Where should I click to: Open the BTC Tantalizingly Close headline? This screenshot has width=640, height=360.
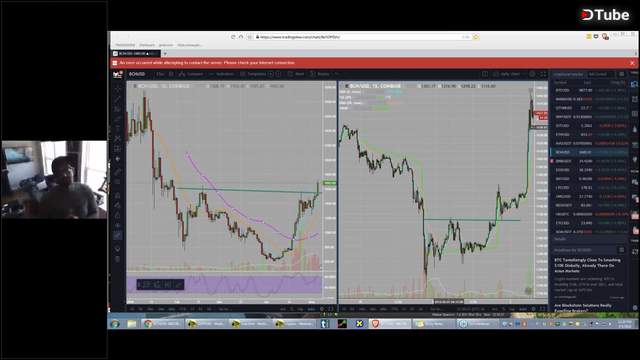pyautogui.click(x=587, y=265)
